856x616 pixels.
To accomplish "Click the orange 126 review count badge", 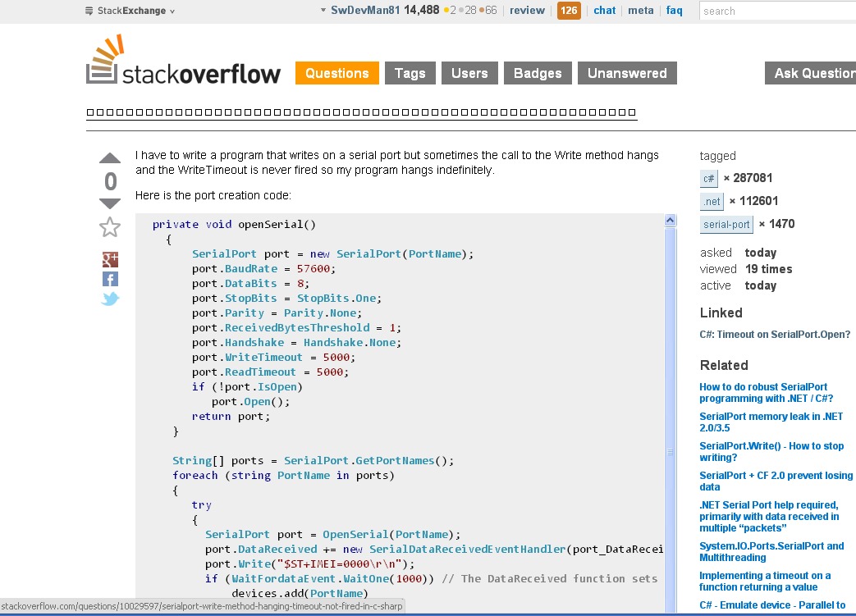I will point(569,11).
